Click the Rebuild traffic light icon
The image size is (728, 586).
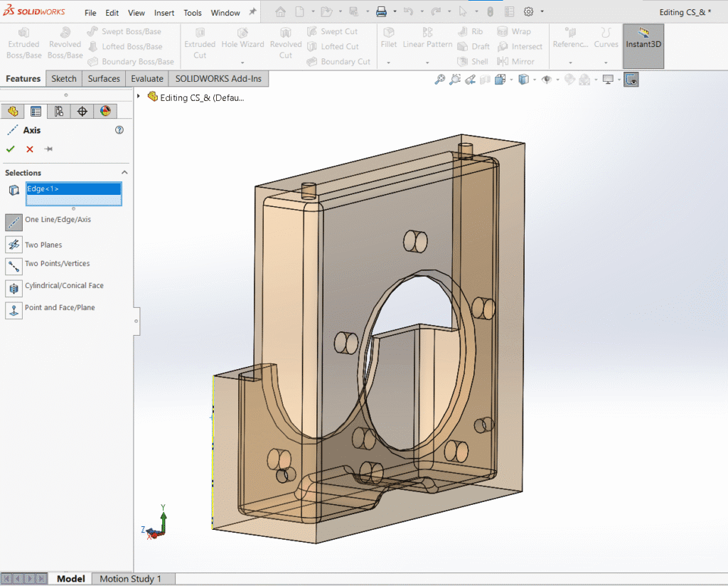[491, 12]
